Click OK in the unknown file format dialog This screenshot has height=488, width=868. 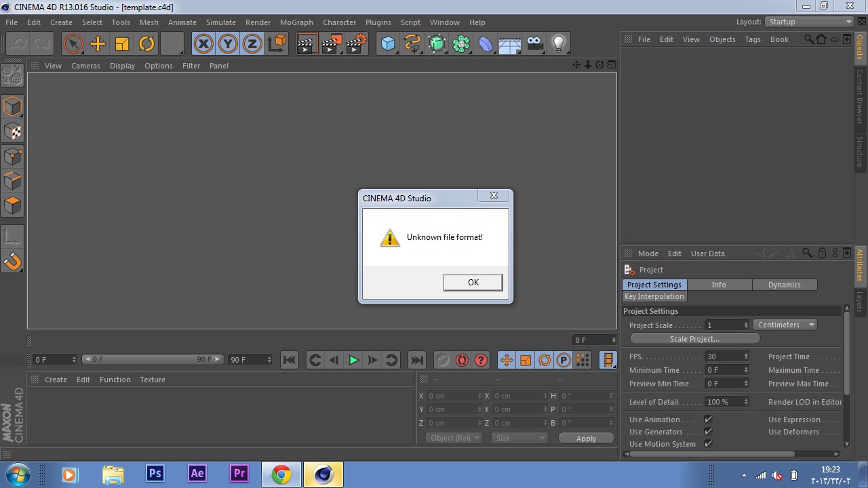[x=473, y=283]
